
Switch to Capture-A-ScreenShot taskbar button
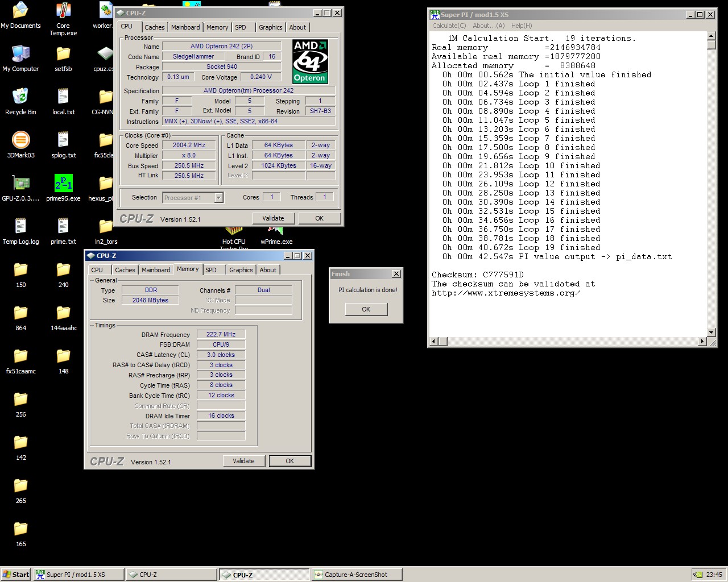pyautogui.click(x=357, y=575)
